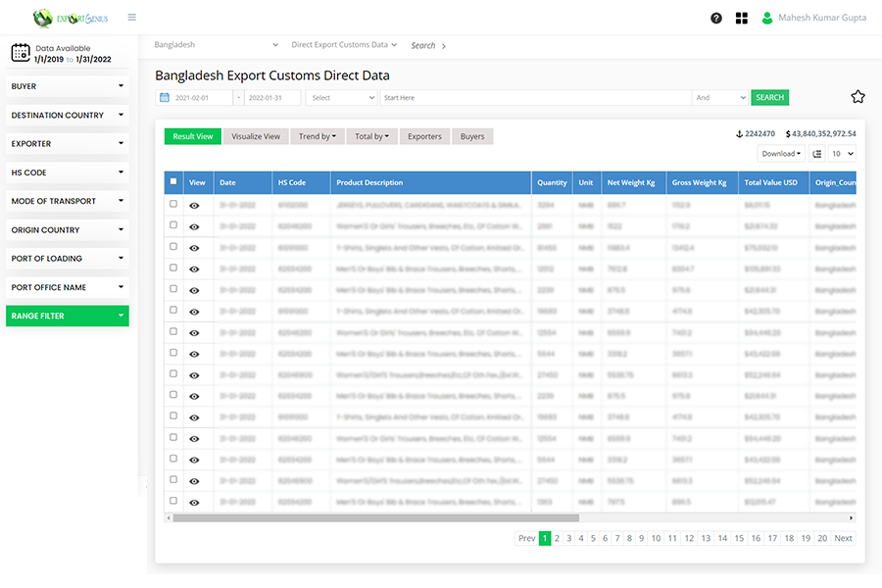Go to page 5 in pagination
The height and width of the screenshot is (588, 882).
tap(593, 538)
